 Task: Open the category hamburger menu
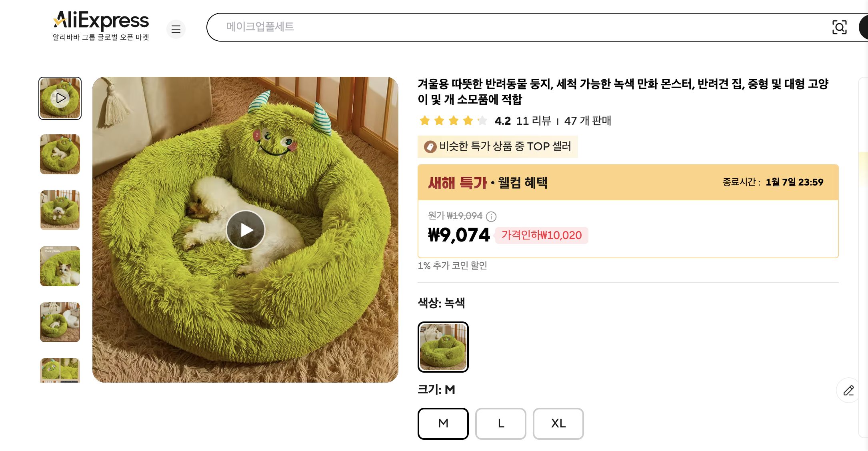coord(176,29)
